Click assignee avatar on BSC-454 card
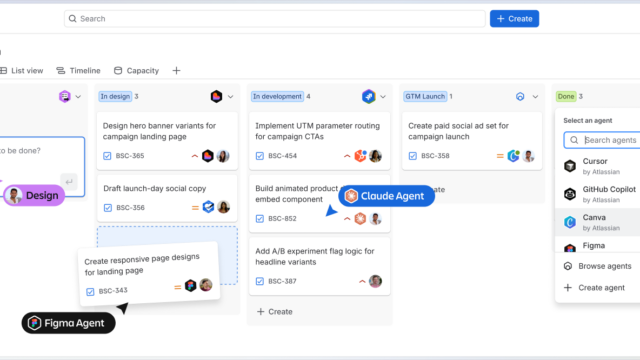Image resolution: width=640 pixels, height=360 pixels. pos(376,156)
